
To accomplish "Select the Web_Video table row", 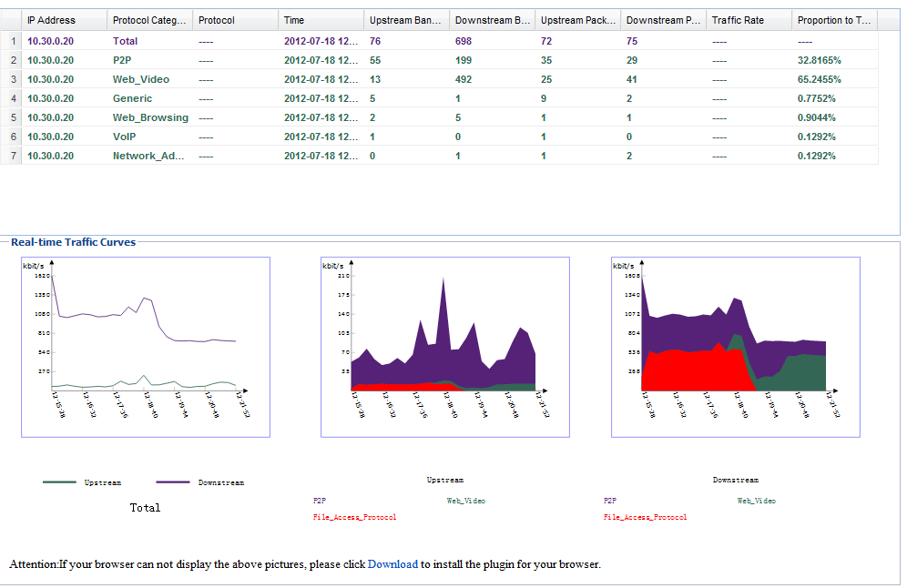I will pyautogui.click(x=141, y=79).
